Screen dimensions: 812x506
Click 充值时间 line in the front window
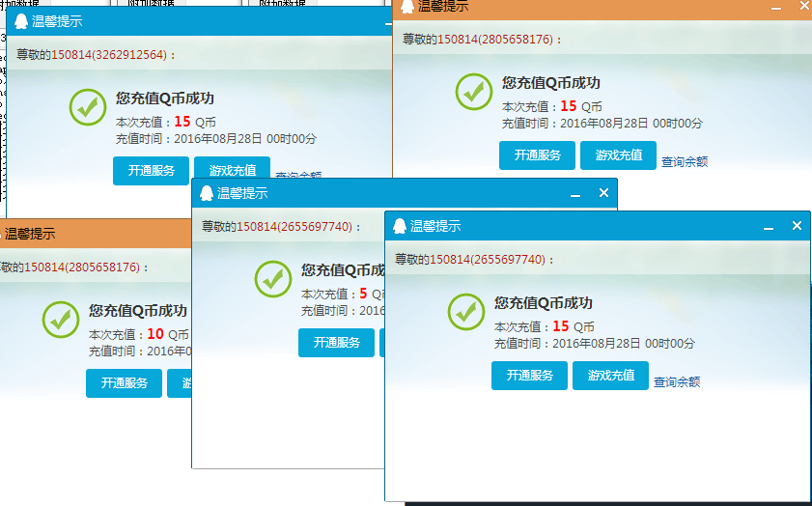tap(595, 344)
